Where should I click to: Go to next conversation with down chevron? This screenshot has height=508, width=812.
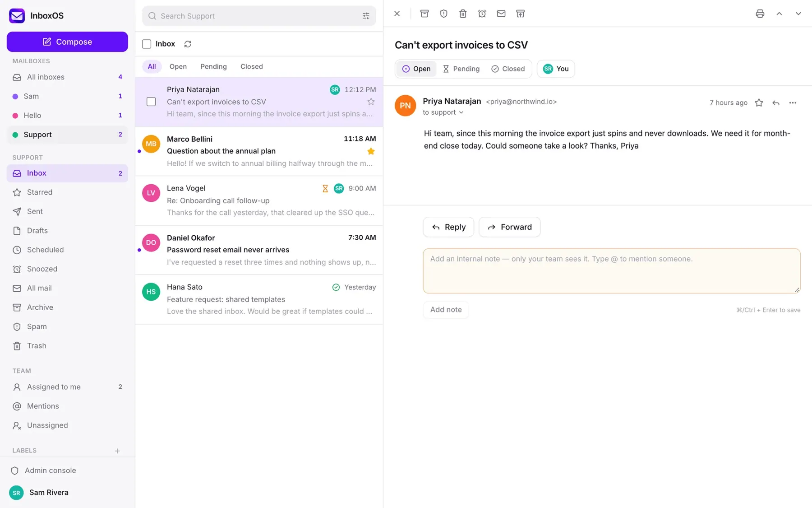pyautogui.click(x=798, y=14)
